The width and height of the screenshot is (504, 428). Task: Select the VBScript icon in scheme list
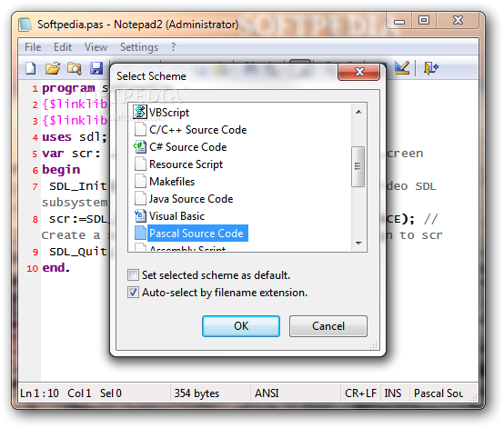[x=140, y=112]
